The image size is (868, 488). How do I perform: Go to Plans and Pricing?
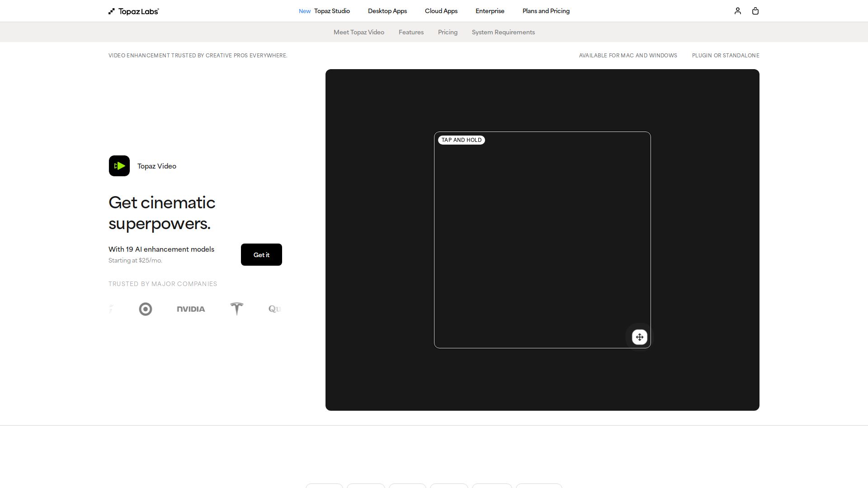click(546, 11)
